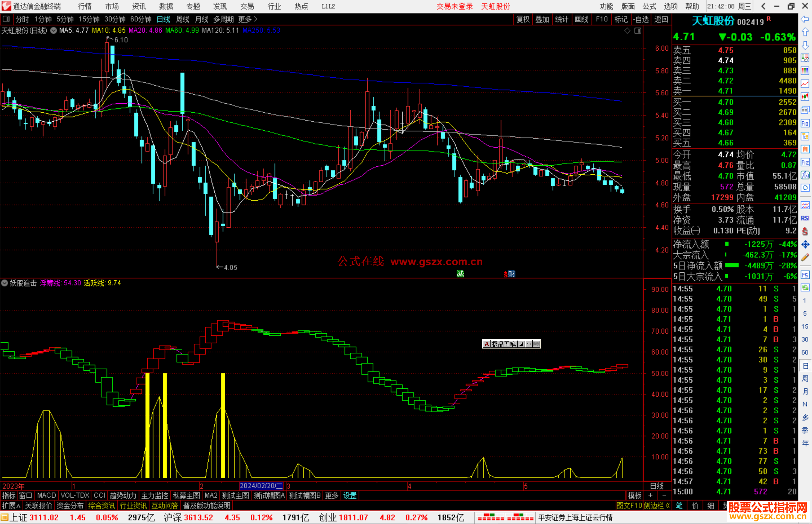This screenshot has height=524, width=812.
Task: Click the candlestick chart icon in sidebar
Action: (805, 97)
